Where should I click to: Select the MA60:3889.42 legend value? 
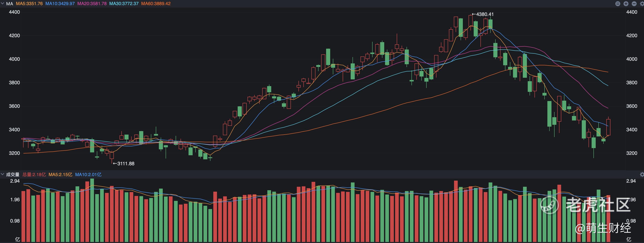[x=156, y=4]
